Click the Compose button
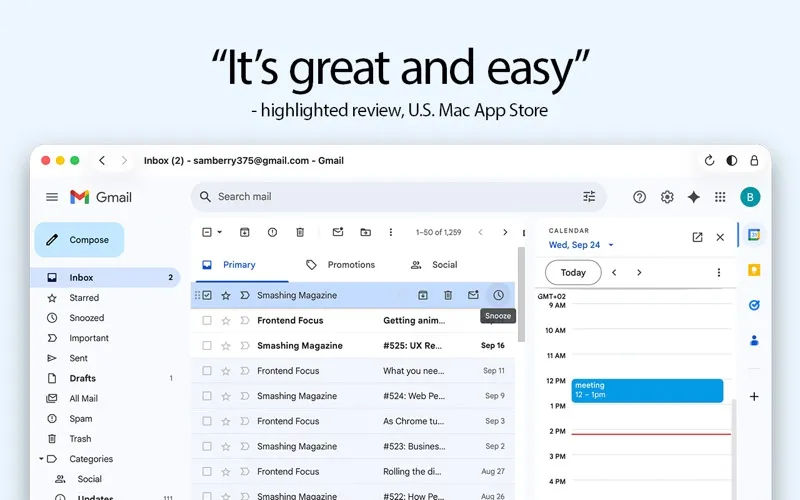This screenshot has width=800, height=500. coord(80,240)
